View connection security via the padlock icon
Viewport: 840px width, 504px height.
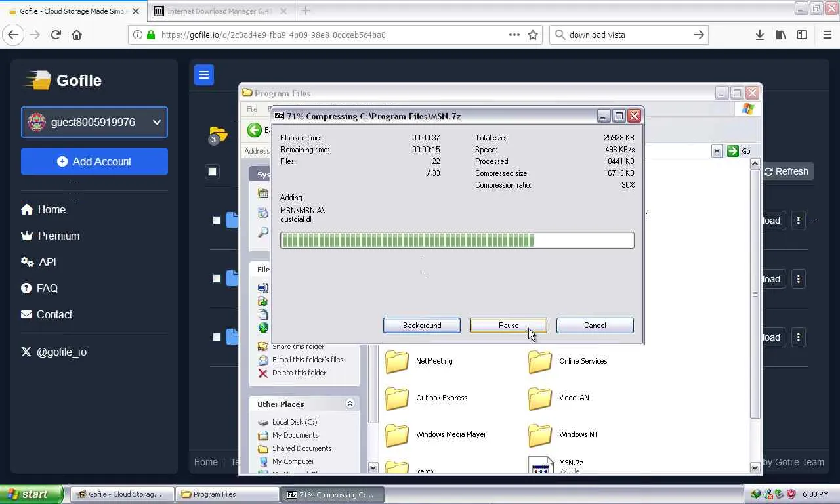pyautogui.click(x=150, y=35)
